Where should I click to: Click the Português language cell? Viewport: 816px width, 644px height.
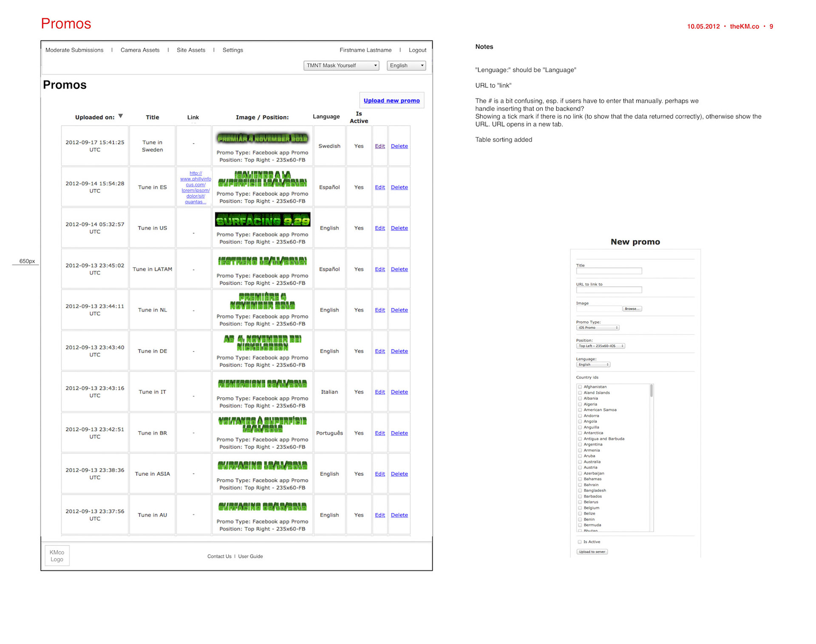click(329, 433)
